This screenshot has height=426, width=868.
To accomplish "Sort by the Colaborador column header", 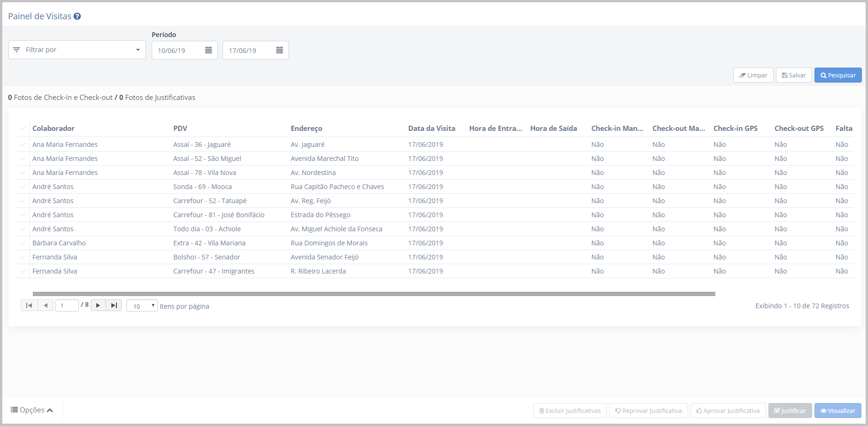I will pyautogui.click(x=54, y=129).
